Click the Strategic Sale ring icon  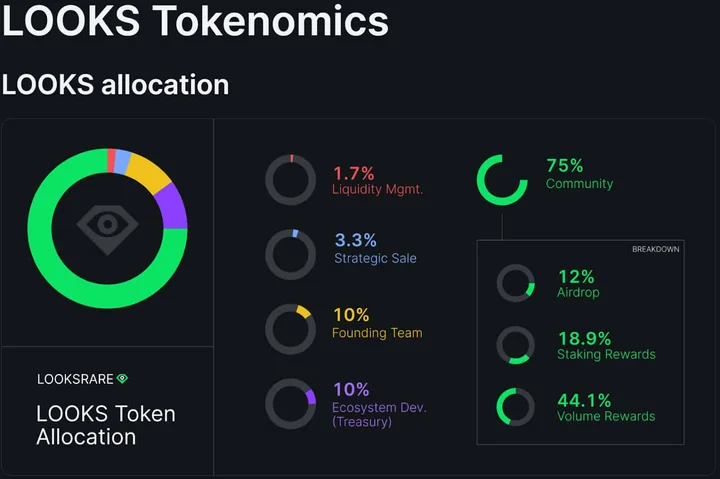(291, 254)
